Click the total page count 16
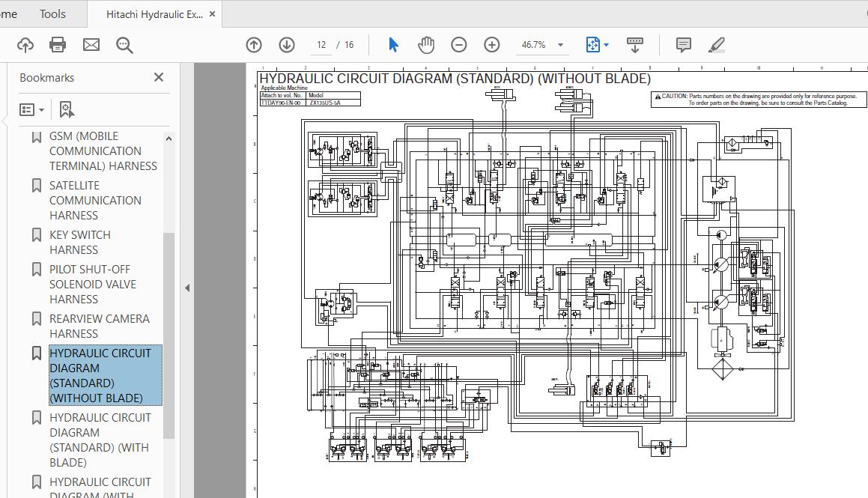This screenshot has width=868, height=498. pyautogui.click(x=349, y=45)
